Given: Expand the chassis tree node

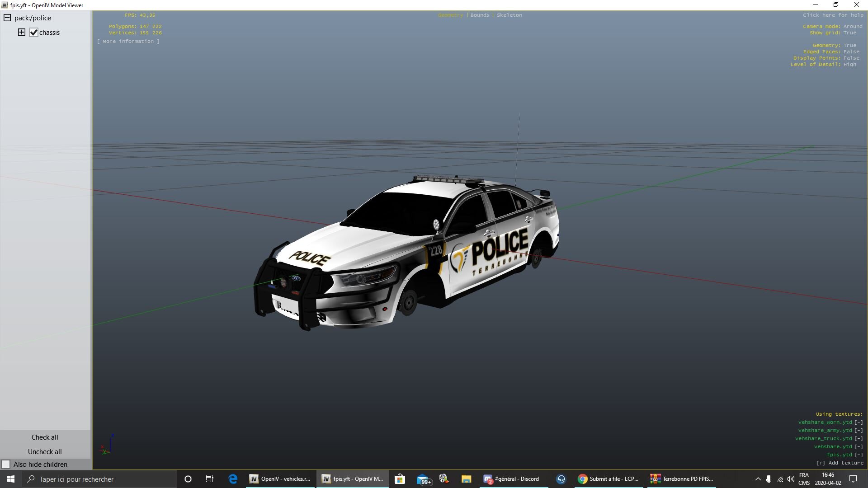Looking at the screenshot, I should pyautogui.click(x=21, y=32).
